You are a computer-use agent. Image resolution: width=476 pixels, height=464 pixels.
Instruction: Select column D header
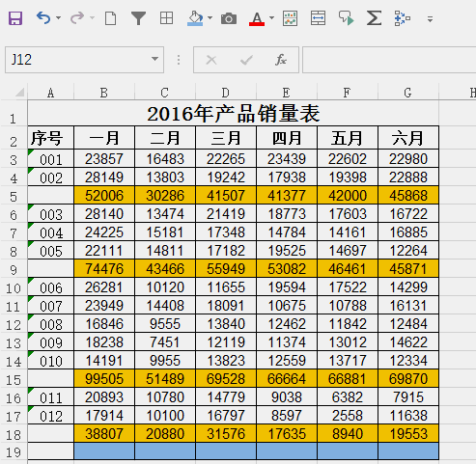click(x=226, y=93)
